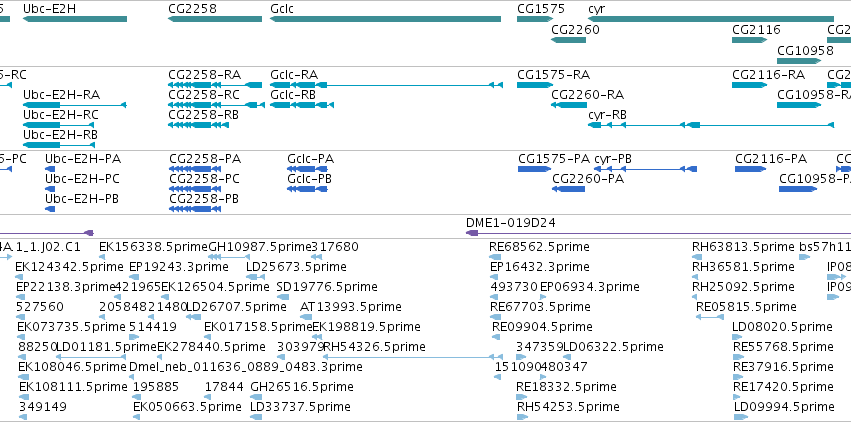Image resolution: width=851 pixels, height=422 pixels.
Task: Open the EP06934.3prime EST
Action: point(545,297)
